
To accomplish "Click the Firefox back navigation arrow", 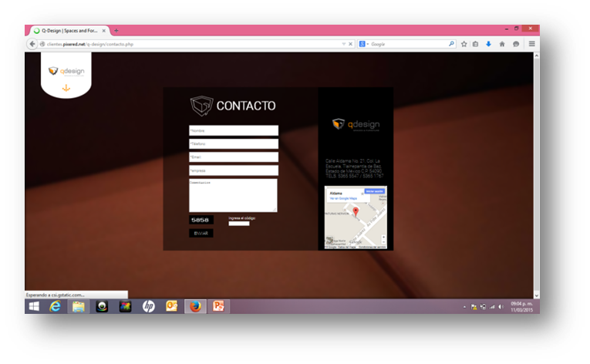I will tap(32, 44).
